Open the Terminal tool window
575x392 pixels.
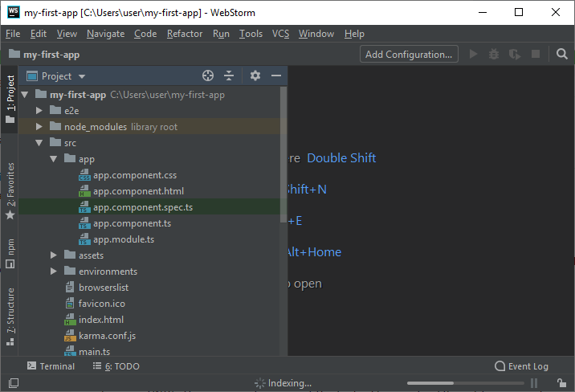[51, 366]
